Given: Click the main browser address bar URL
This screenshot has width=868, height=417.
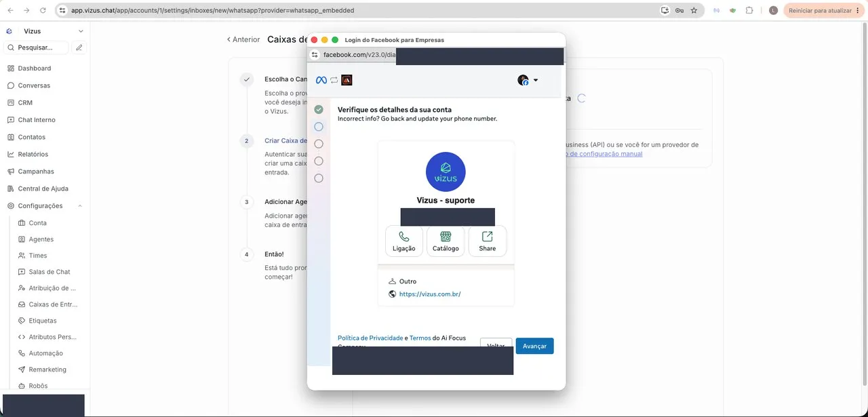Looking at the screenshot, I should [212, 10].
